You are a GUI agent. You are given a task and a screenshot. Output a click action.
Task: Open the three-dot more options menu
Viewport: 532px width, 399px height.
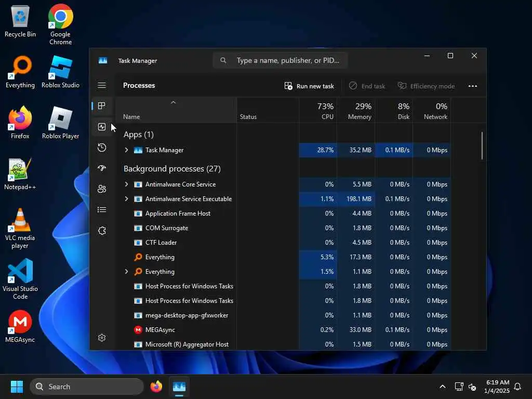tap(473, 86)
